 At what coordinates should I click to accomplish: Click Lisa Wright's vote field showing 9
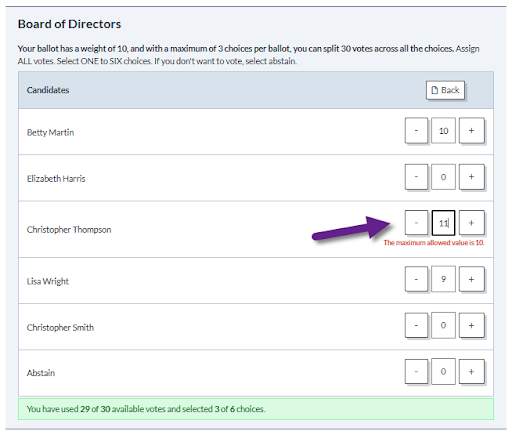coord(443,279)
